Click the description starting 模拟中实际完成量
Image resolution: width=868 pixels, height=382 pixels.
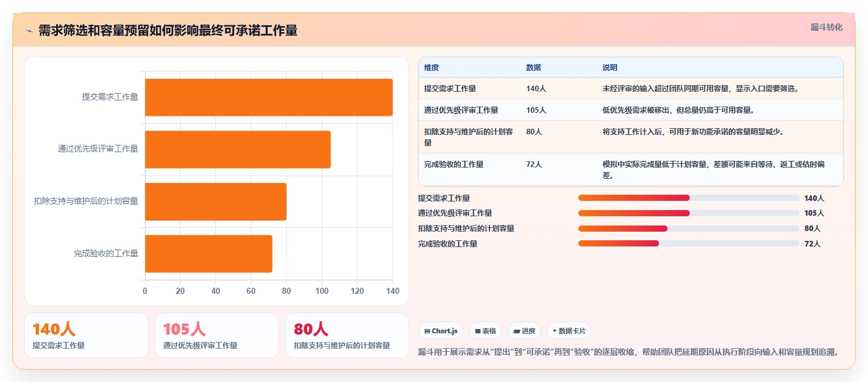714,170
